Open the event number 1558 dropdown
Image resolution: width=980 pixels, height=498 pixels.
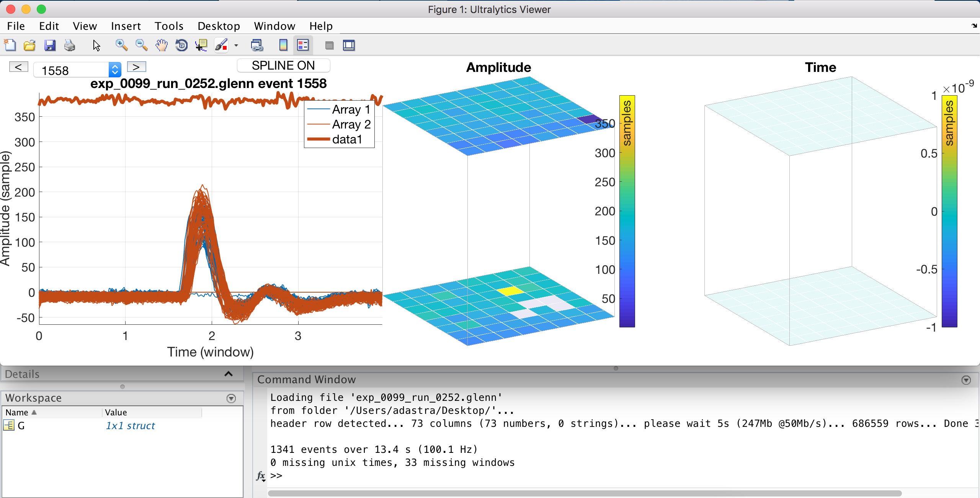coord(115,70)
